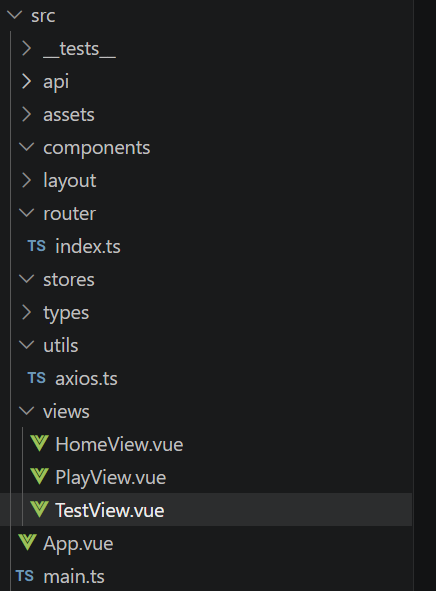436x591 pixels.
Task: Open the stores folder entry
Action: [x=69, y=280]
